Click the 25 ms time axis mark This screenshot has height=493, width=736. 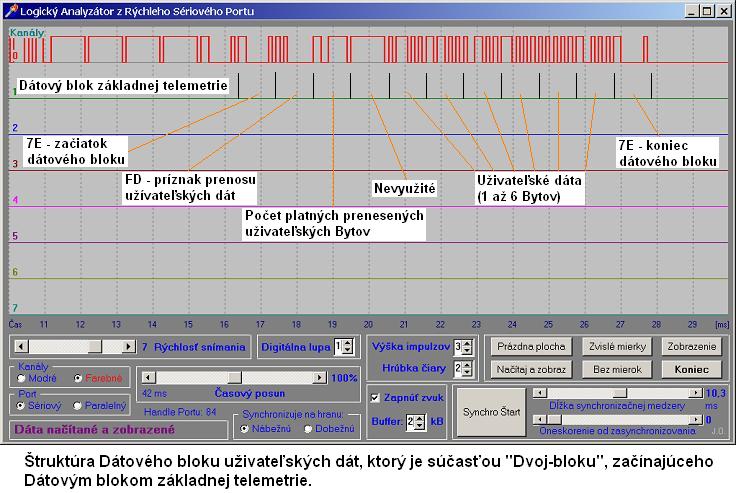[548, 324]
